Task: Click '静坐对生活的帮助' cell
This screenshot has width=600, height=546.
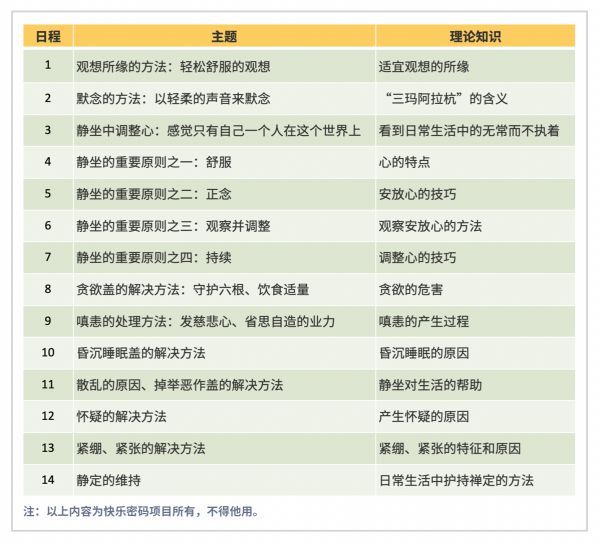Action: click(475, 385)
